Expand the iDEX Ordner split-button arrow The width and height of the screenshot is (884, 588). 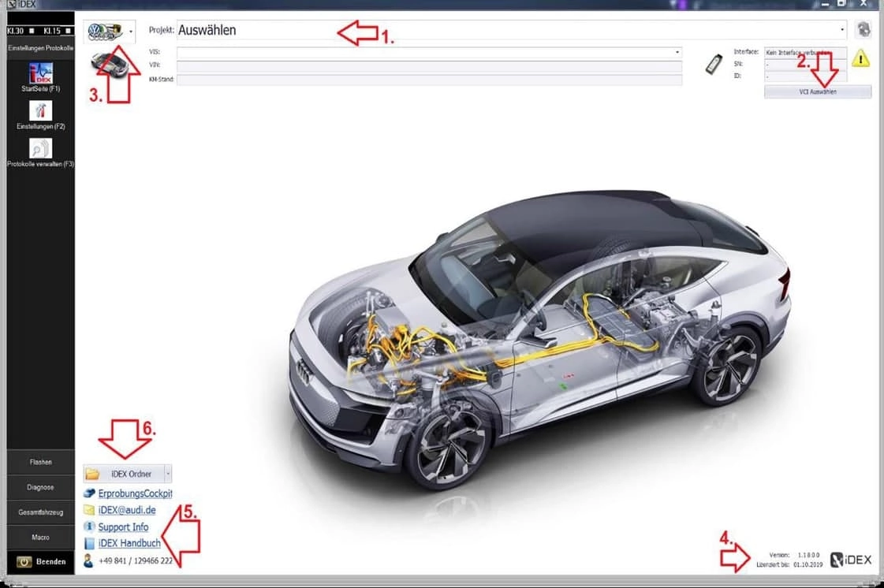click(x=167, y=474)
